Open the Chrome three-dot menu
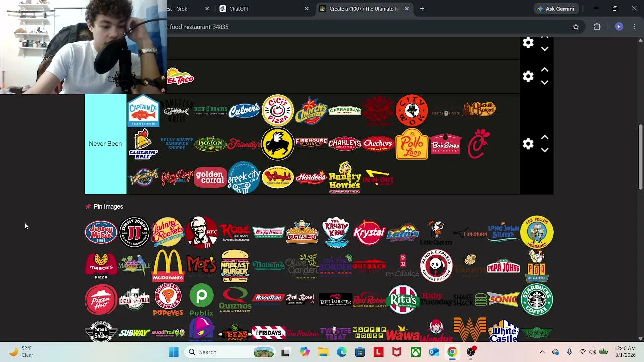Screen dimensions: 644x362 click(634, 27)
